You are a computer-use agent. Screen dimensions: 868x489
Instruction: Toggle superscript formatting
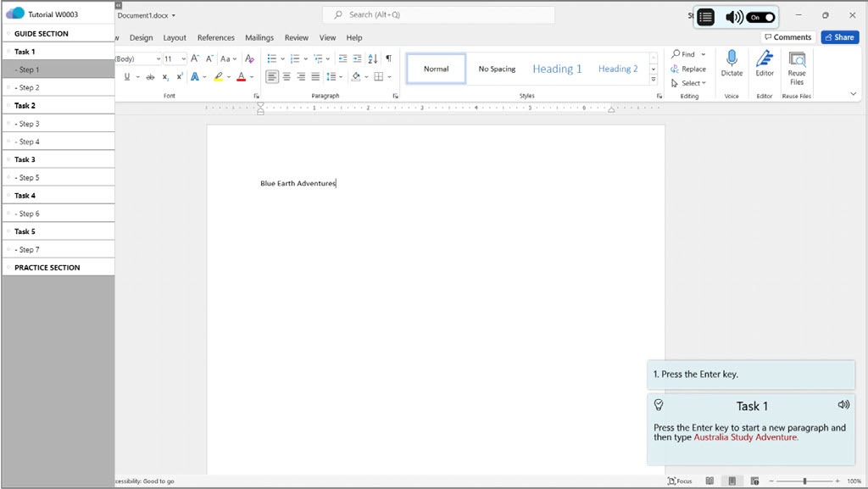point(180,76)
